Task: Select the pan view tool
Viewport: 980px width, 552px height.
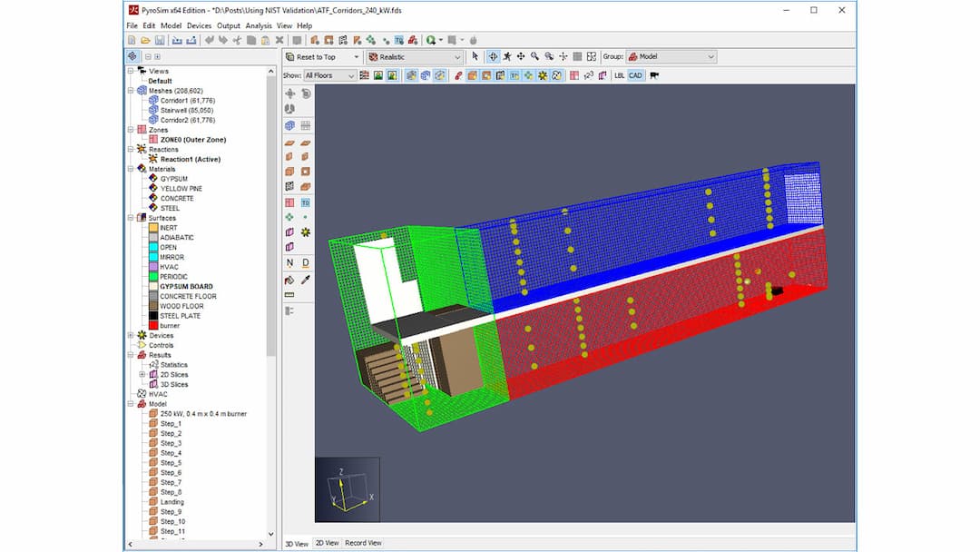Action: click(x=521, y=56)
